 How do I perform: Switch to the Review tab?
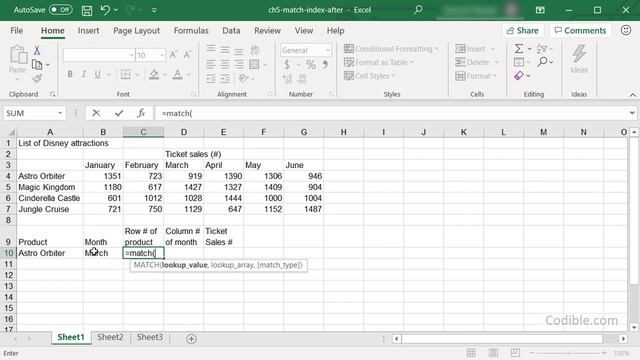[267, 31]
